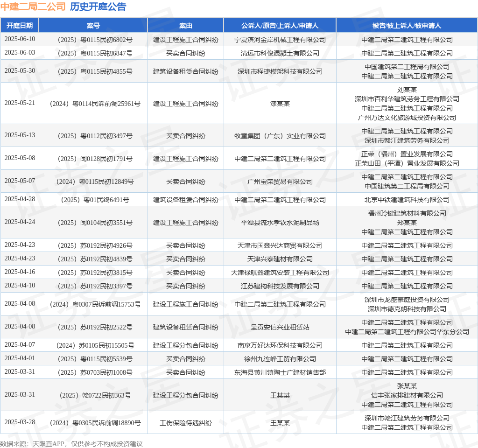The image size is (478, 448).
Task: Select case number 粤0307民诉前调15753号
Action: [95, 304]
